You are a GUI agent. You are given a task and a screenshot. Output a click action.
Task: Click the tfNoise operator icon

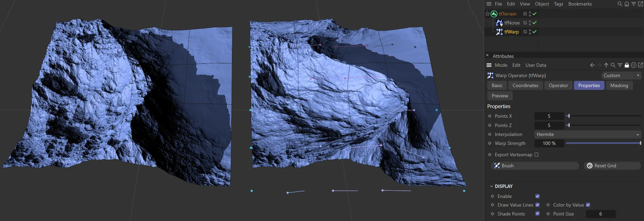point(499,23)
